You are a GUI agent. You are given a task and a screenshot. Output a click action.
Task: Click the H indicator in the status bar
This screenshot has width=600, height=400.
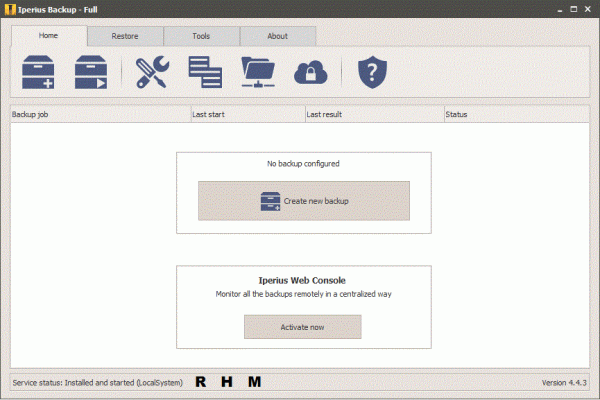tap(227, 382)
